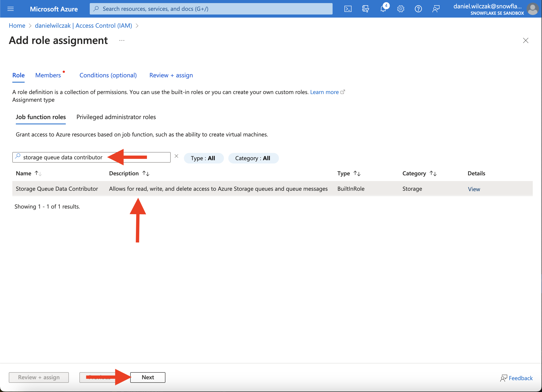Click the Storage category cell
Screen dimensions: 542x392
coord(412,189)
